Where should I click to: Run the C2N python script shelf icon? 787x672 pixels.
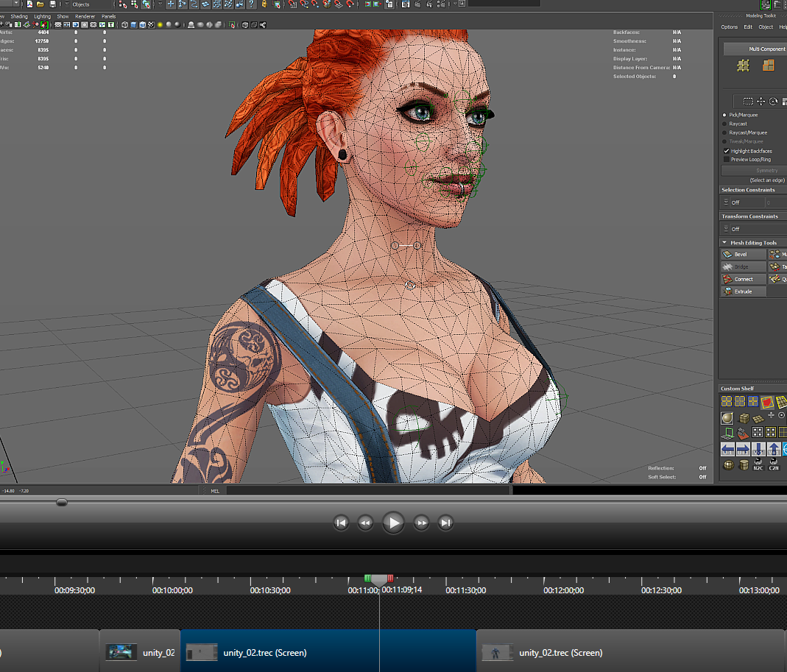[774, 464]
